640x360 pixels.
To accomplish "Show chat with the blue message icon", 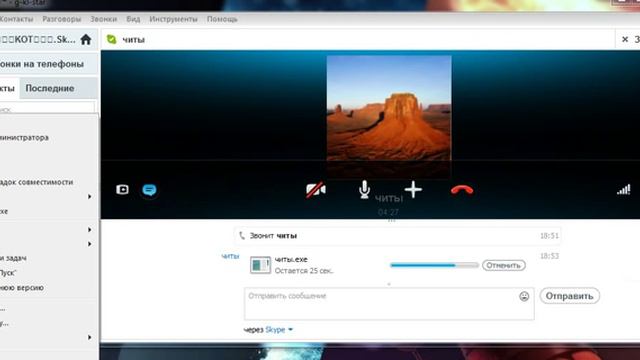I will click(x=149, y=190).
